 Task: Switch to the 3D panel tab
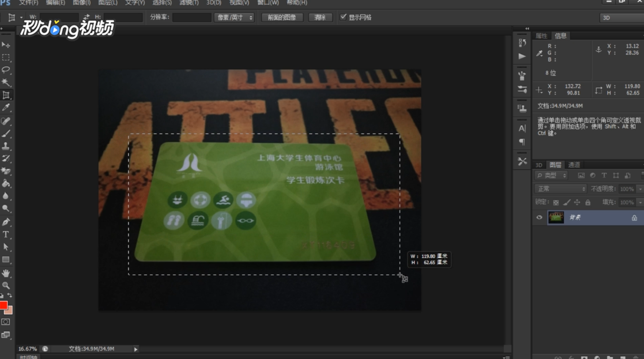click(539, 165)
